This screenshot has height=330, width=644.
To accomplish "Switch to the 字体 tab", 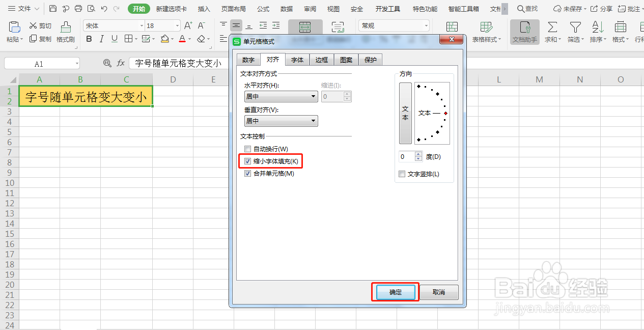I will (297, 60).
